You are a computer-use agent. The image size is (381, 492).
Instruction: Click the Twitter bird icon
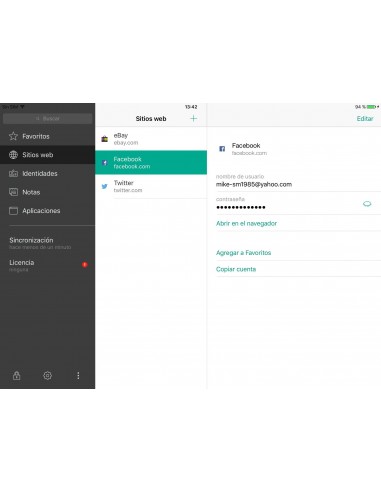(x=105, y=186)
